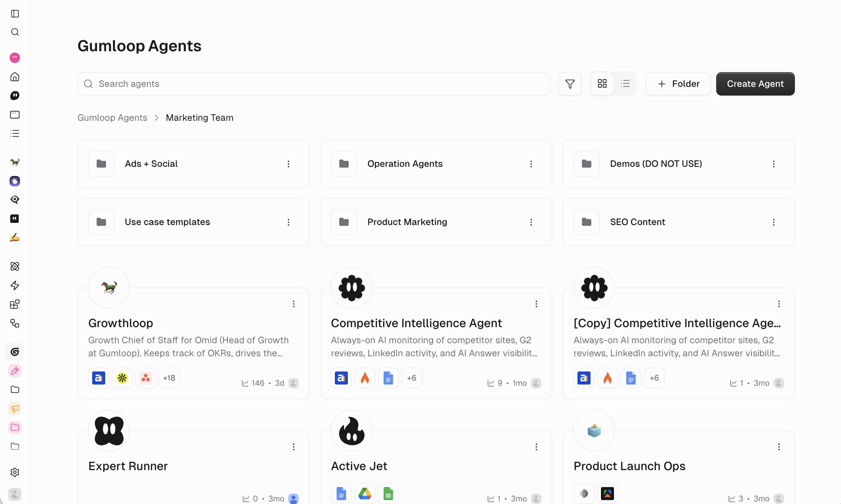Show the +18 more integrations on Growthloop
This screenshot has width=841, height=504.
tap(169, 378)
